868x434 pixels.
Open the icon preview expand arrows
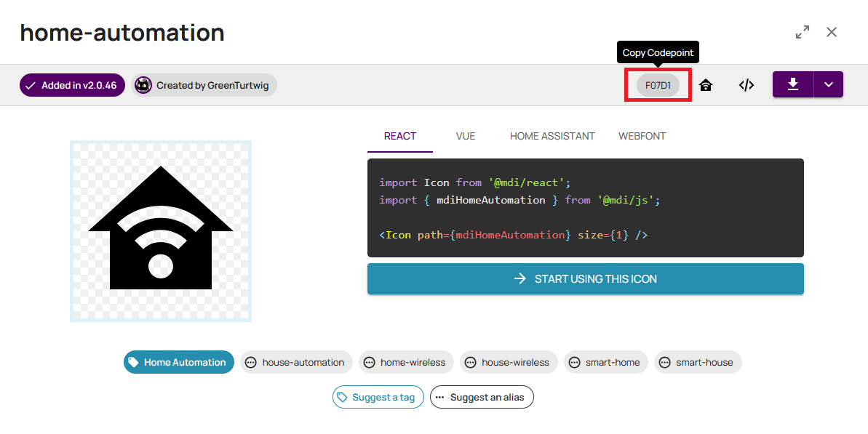point(802,32)
